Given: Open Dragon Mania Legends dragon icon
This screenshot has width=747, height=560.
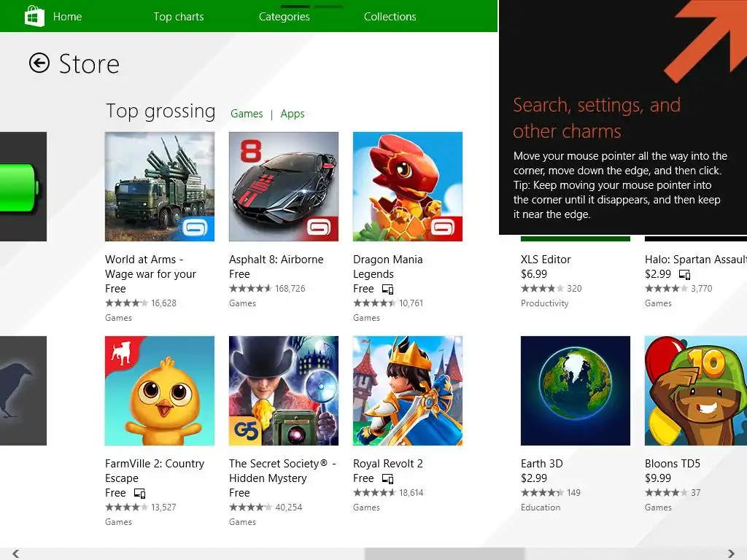Looking at the screenshot, I should tap(407, 187).
